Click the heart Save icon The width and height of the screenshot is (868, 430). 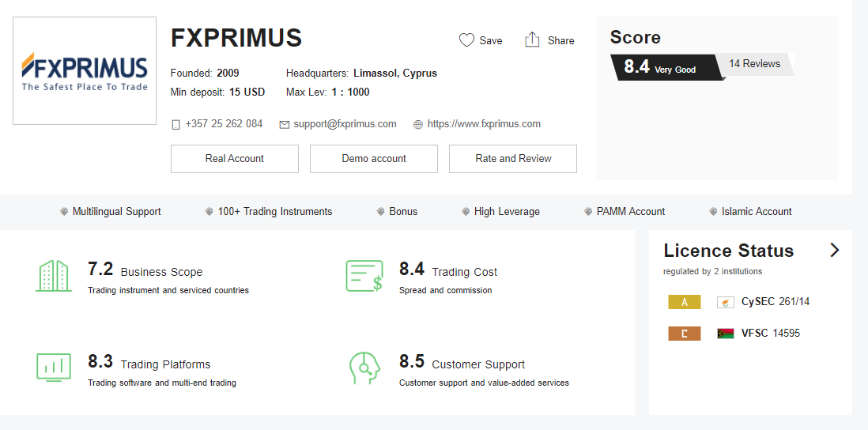point(466,40)
